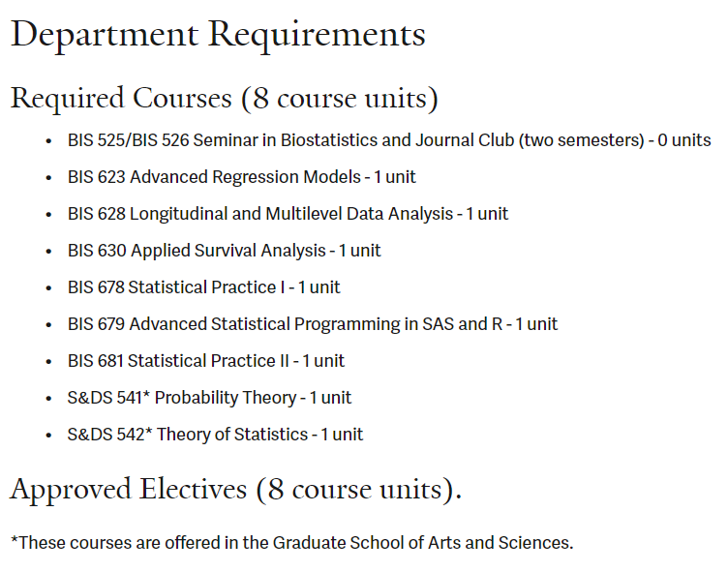Click the bullet beside BIS 623
Image resolution: width=728 pixels, height=572 pixels.
coord(49,178)
